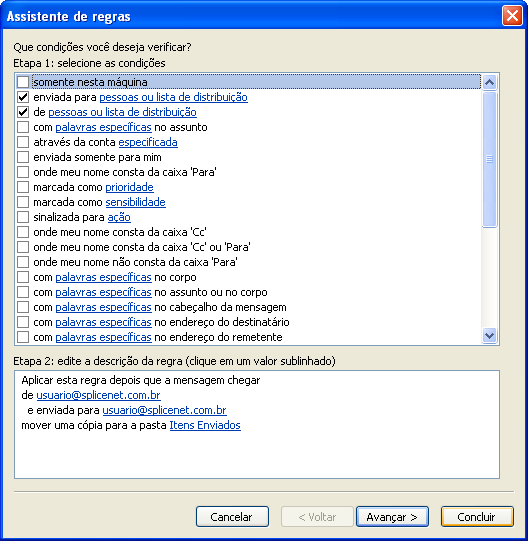The image size is (528, 541).
Task: Open the 'Itens Enviados' folder link
Action: point(205,425)
